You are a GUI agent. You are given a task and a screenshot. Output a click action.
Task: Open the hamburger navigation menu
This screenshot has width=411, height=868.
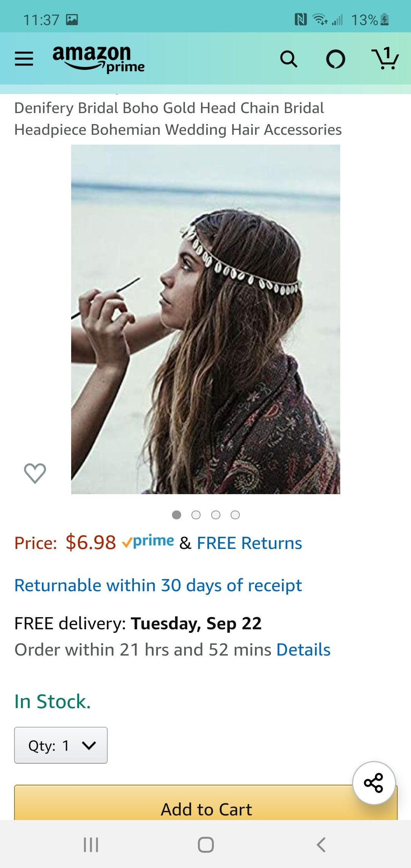point(24,59)
